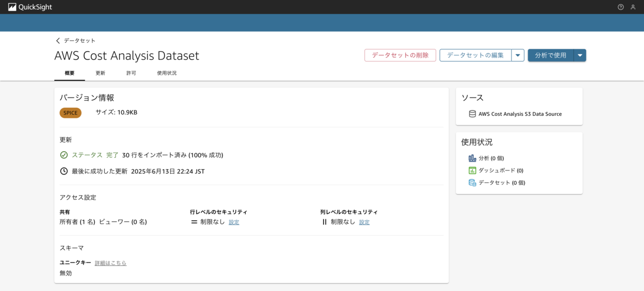Click the green status checkmark icon
The width and height of the screenshot is (644, 291).
(x=64, y=155)
